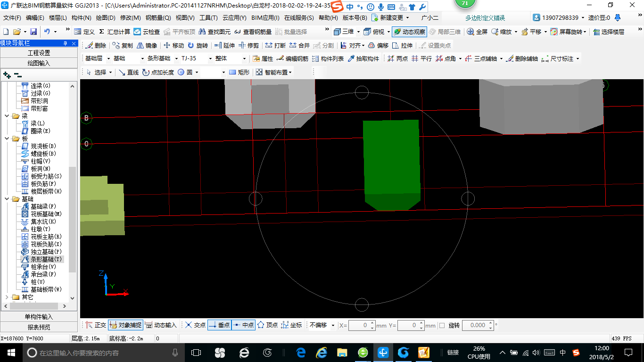Expand the 其它 tree folder
The image size is (644, 362).
[x=7, y=297]
